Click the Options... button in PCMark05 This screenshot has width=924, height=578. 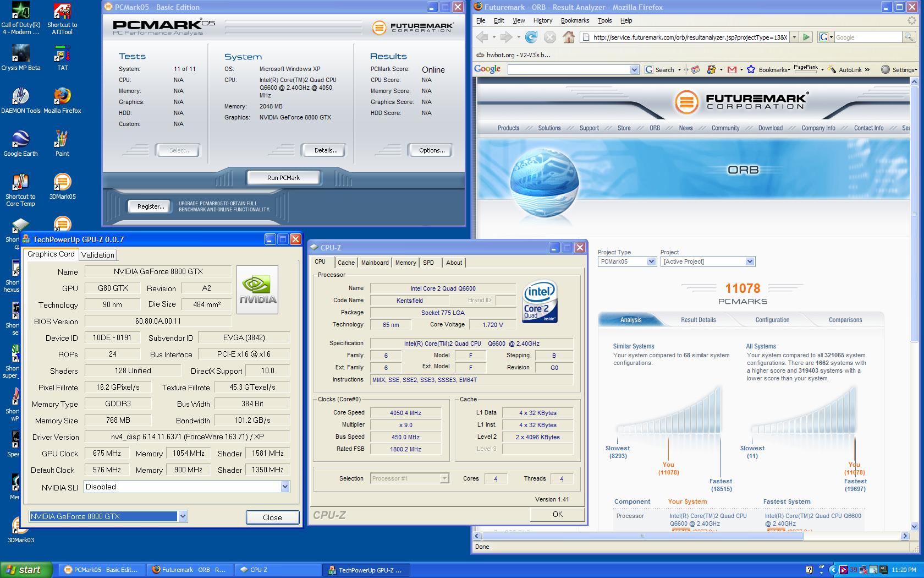coord(432,150)
